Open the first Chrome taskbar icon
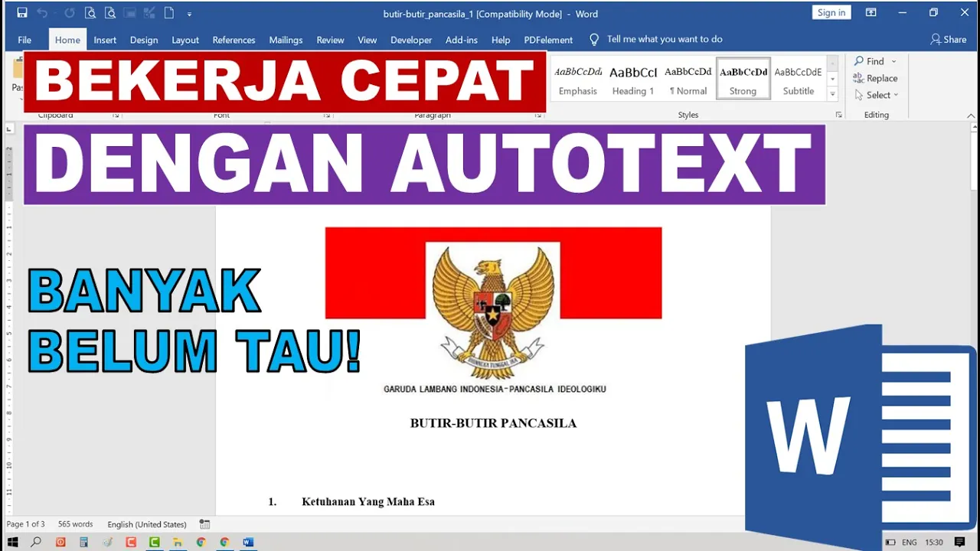Image resolution: width=980 pixels, height=551 pixels. [x=201, y=542]
